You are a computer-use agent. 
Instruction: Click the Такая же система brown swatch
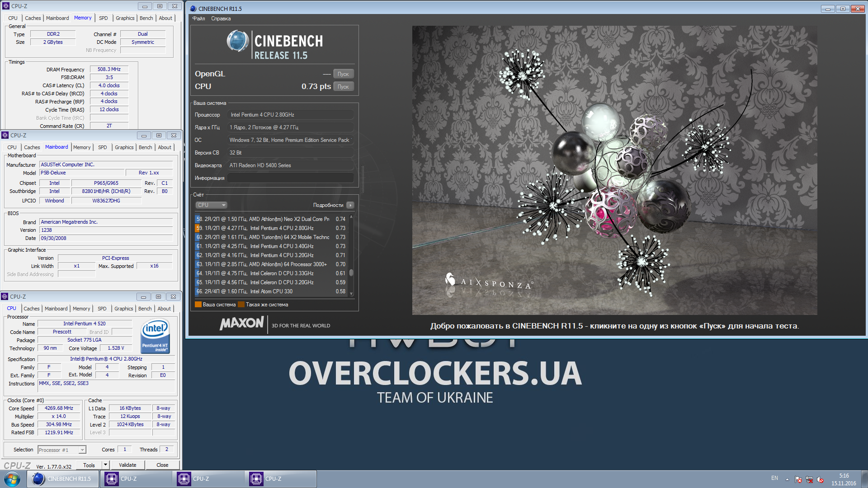point(241,305)
